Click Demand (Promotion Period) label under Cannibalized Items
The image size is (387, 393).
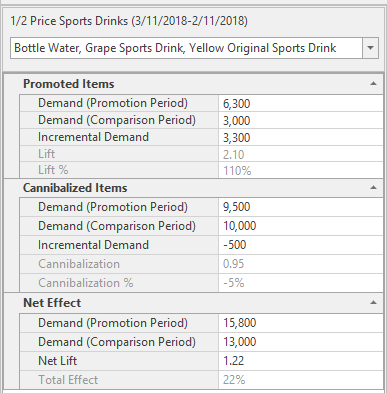click(113, 207)
